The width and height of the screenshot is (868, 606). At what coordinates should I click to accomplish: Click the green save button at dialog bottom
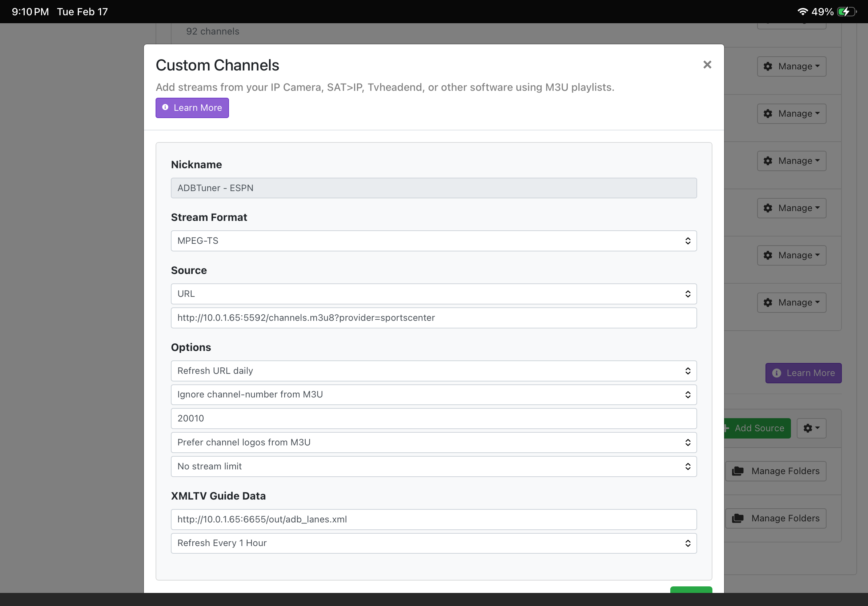pos(691,590)
